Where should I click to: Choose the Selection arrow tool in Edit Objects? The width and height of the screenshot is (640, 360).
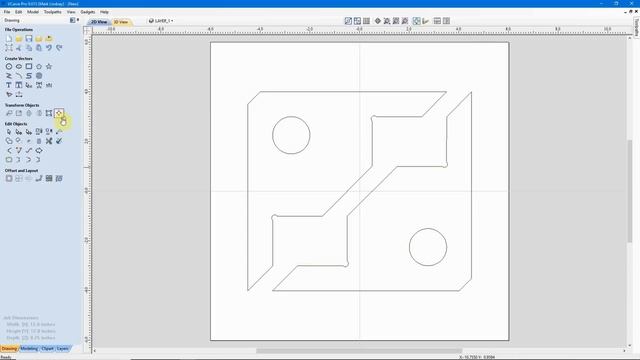[x=9, y=131]
